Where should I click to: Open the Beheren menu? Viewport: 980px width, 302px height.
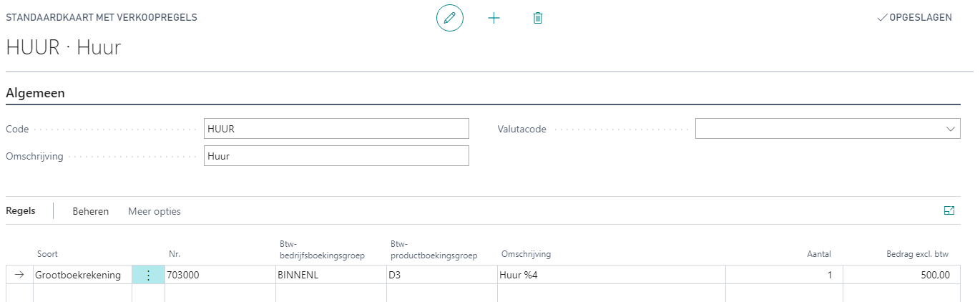91,211
